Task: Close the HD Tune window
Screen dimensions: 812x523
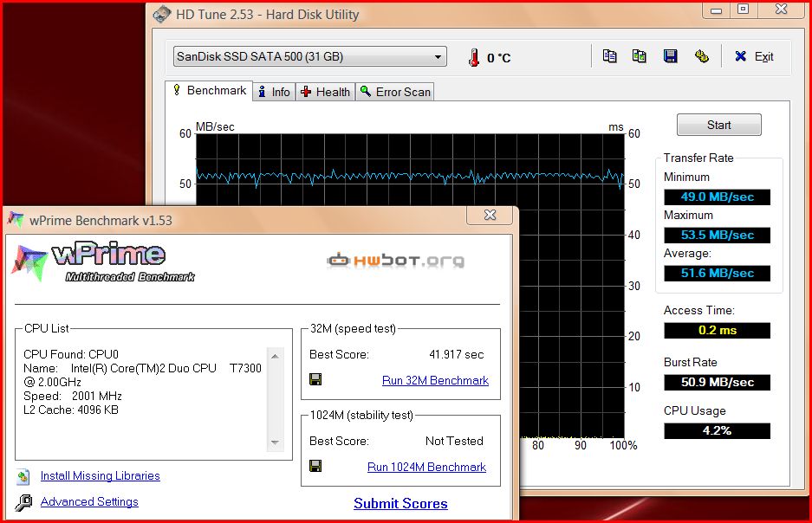Action: pyautogui.click(x=781, y=10)
